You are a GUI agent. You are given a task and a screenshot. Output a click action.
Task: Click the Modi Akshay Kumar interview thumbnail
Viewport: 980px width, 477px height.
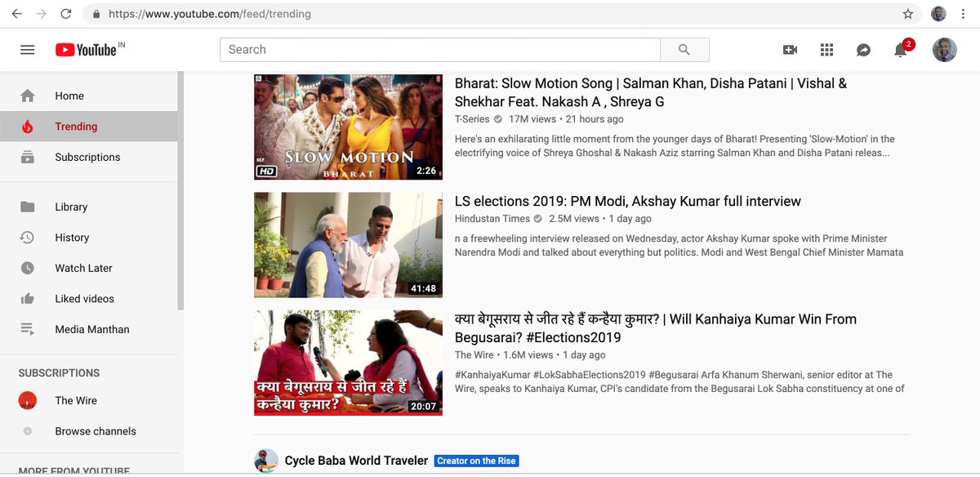click(x=348, y=245)
